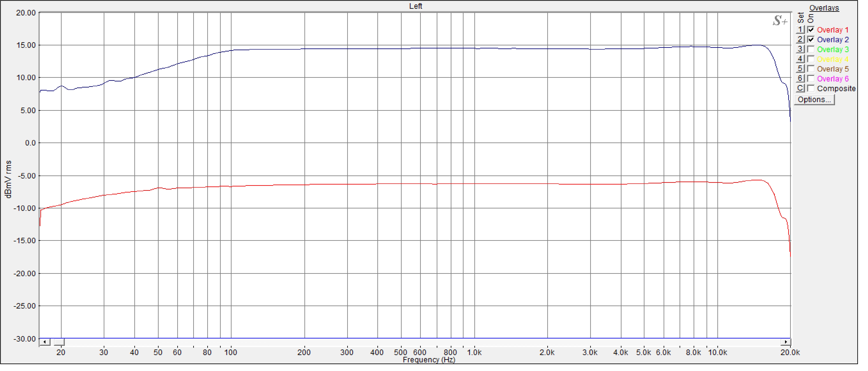Click the Overlay 2 blue label
Image resolution: width=868 pixels, height=371 pixels.
pos(833,40)
